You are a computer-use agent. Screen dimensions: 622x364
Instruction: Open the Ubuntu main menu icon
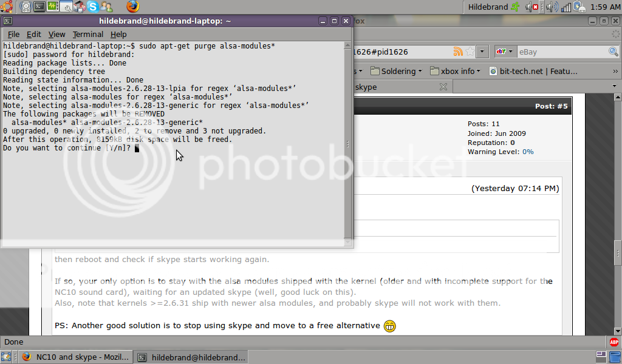point(6,6)
